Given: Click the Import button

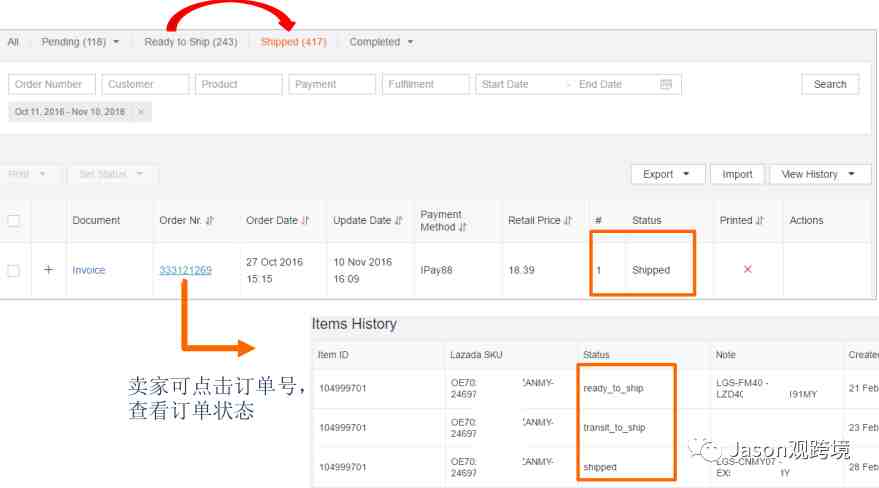Looking at the screenshot, I should 737,174.
